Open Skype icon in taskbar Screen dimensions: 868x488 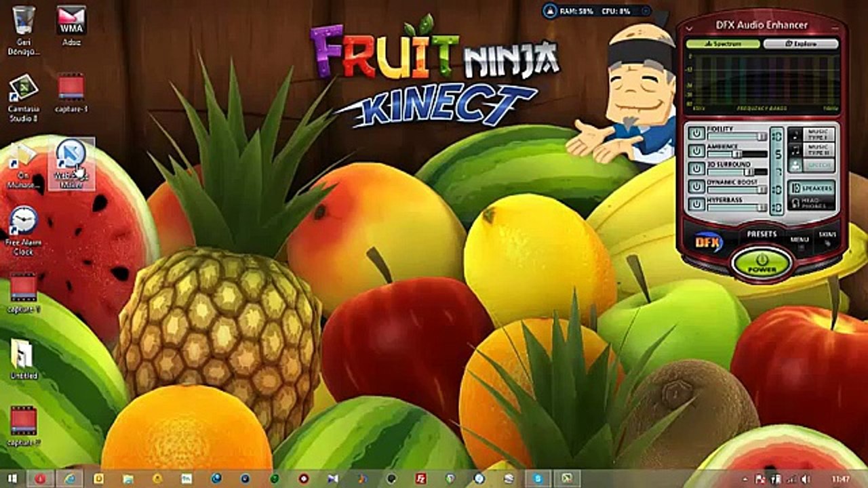(x=538, y=479)
